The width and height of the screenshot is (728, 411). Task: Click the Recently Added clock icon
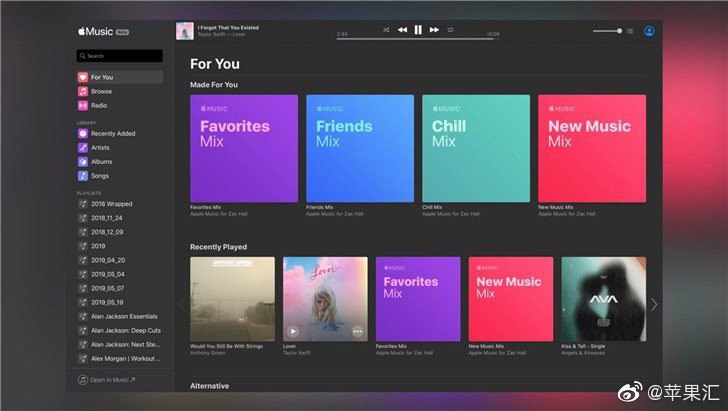coord(83,134)
